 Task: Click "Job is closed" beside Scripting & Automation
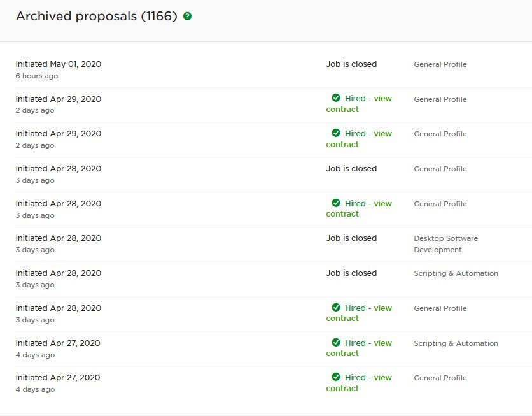point(351,273)
